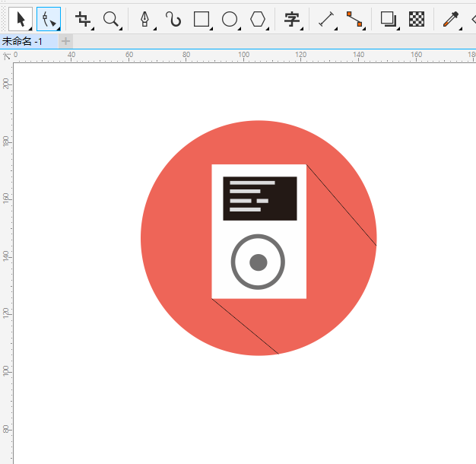Select the Pick tool arrow
The image size is (476, 464).
coord(20,19)
